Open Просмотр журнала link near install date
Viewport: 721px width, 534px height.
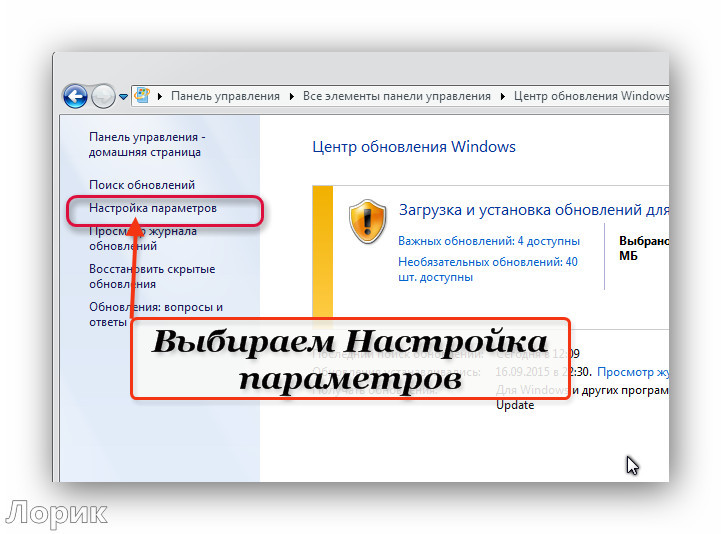633,372
